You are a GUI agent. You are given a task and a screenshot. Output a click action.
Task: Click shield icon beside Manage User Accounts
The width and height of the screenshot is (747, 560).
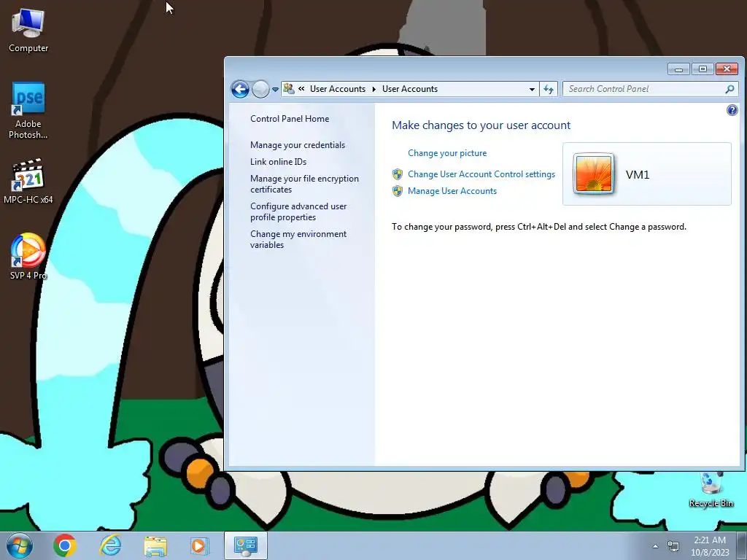point(398,191)
